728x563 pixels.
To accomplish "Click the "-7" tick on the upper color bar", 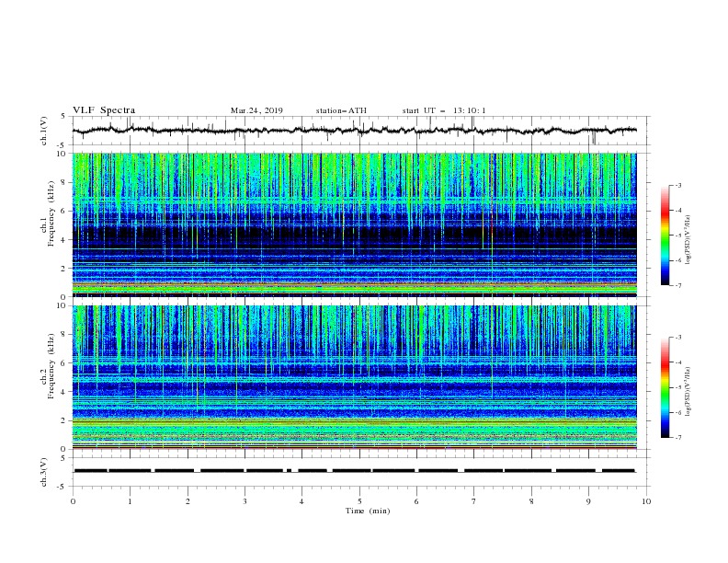I will coord(677,285).
